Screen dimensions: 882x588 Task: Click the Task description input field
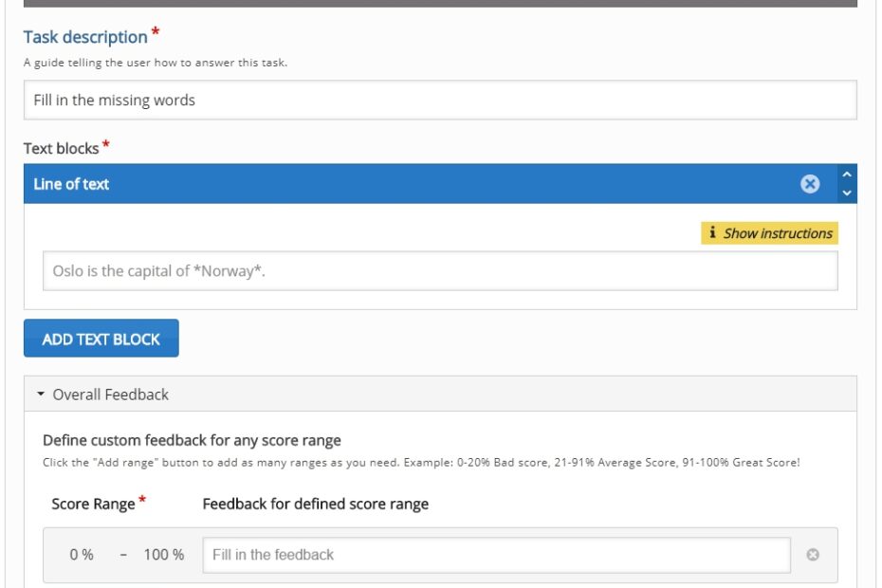[x=440, y=101]
